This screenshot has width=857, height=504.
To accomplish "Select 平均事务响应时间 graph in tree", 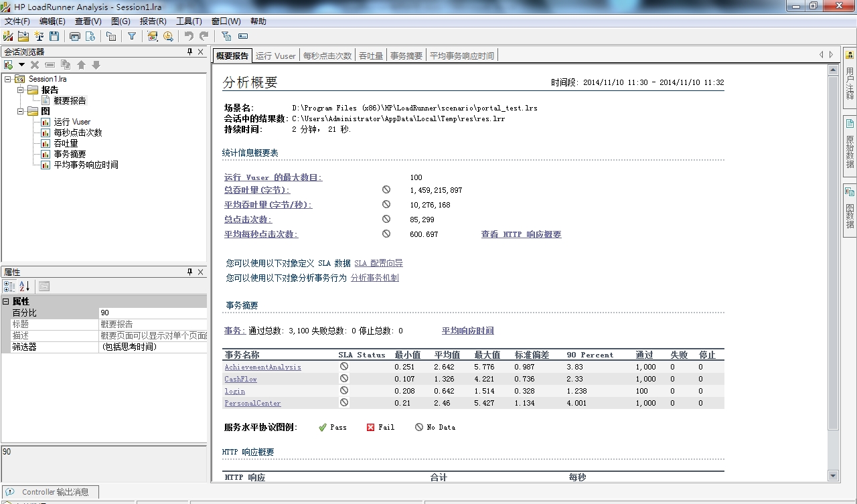I will (86, 165).
